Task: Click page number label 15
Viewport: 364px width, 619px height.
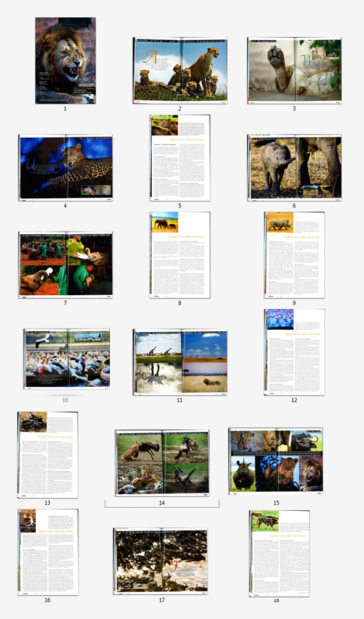Action: coord(276,502)
